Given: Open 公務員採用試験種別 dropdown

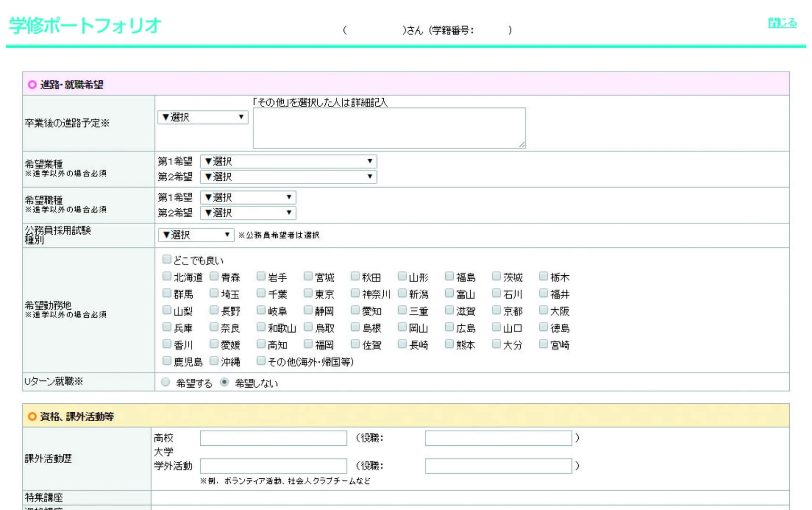Looking at the screenshot, I should click(196, 235).
